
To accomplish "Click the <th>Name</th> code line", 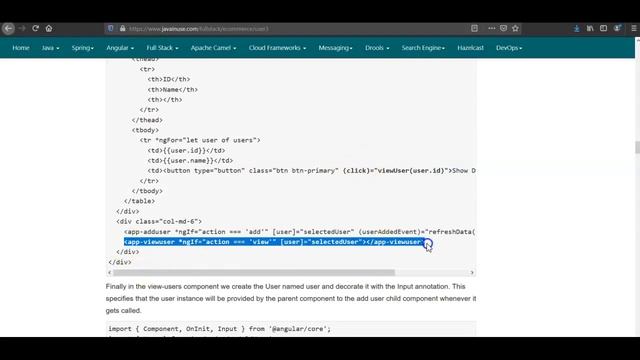I will point(173,89).
